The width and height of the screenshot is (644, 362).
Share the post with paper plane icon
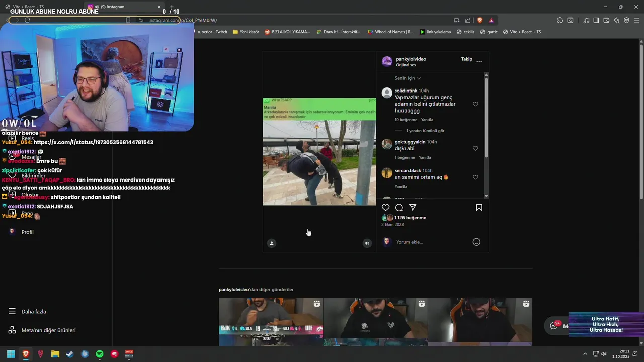pos(413,208)
